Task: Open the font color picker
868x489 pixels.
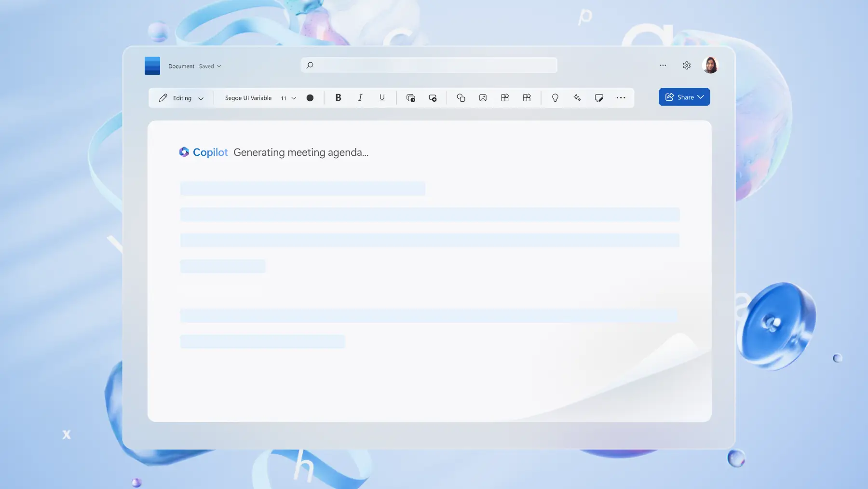Action: coord(310,97)
